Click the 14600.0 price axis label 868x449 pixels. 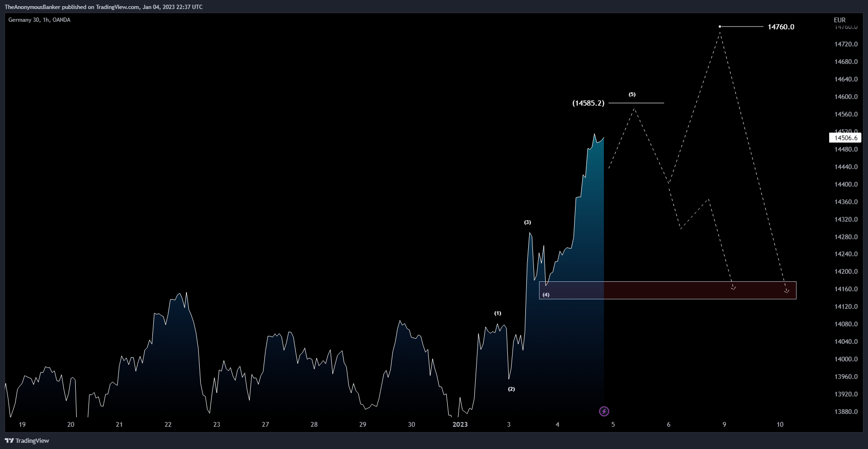tap(846, 97)
